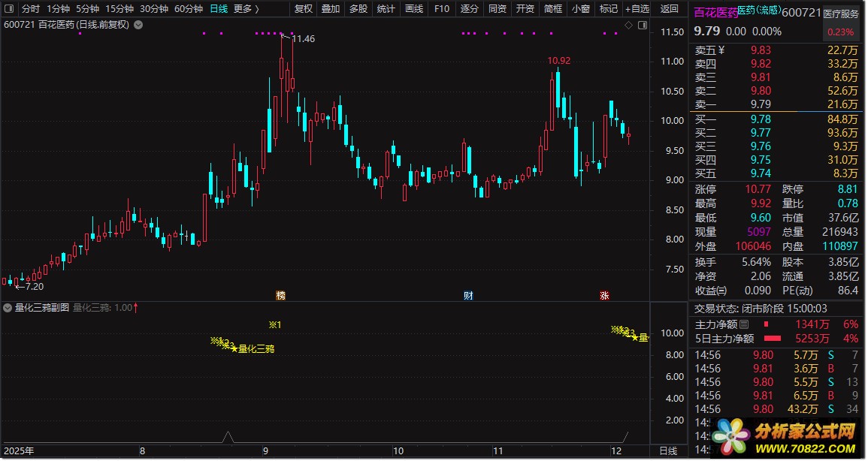The width and height of the screenshot is (868, 461).
Task: Select the 60分钟 period tab
Action: [188, 9]
